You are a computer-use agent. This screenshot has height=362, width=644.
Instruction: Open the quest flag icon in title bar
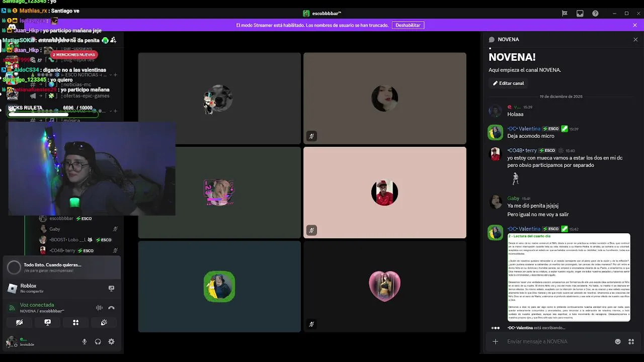565,14
